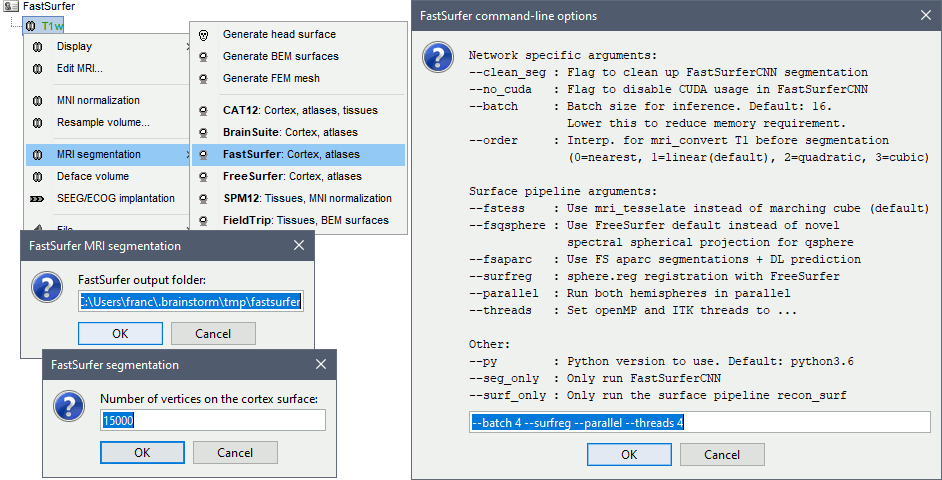Click the number of vertices field
This screenshot has width=942, height=480.
click(x=212, y=421)
